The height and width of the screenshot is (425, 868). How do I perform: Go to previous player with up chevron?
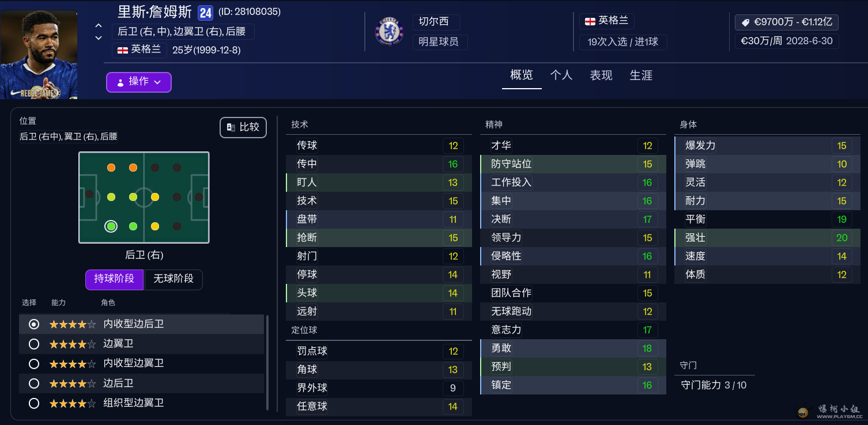click(99, 26)
